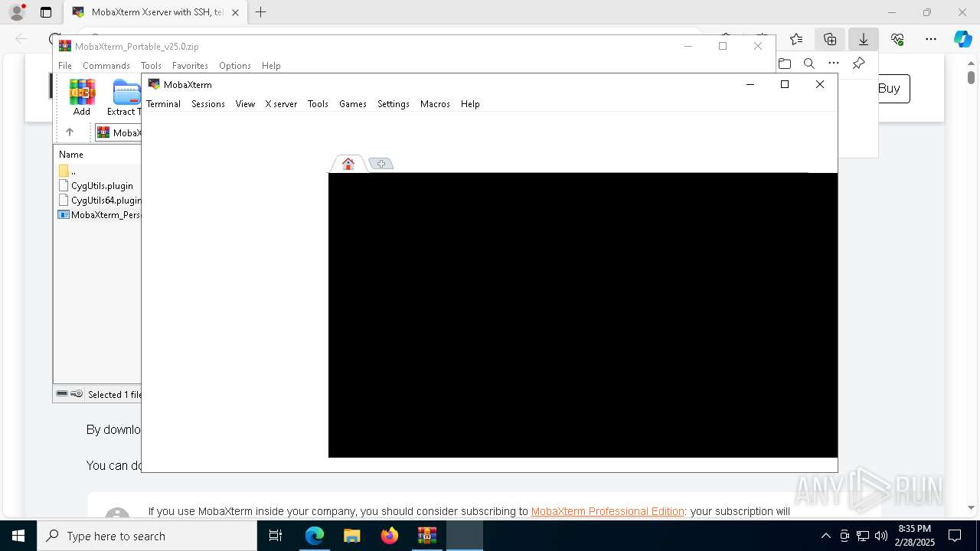Viewport: 980px width, 551px height.
Task: Open the WinRAR Commands menu
Action: tap(106, 66)
